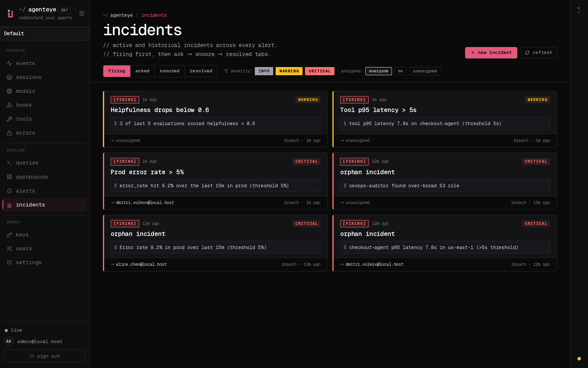Open the sessions layers icon
The width and height of the screenshot is (588, 368).
[9, 77]
